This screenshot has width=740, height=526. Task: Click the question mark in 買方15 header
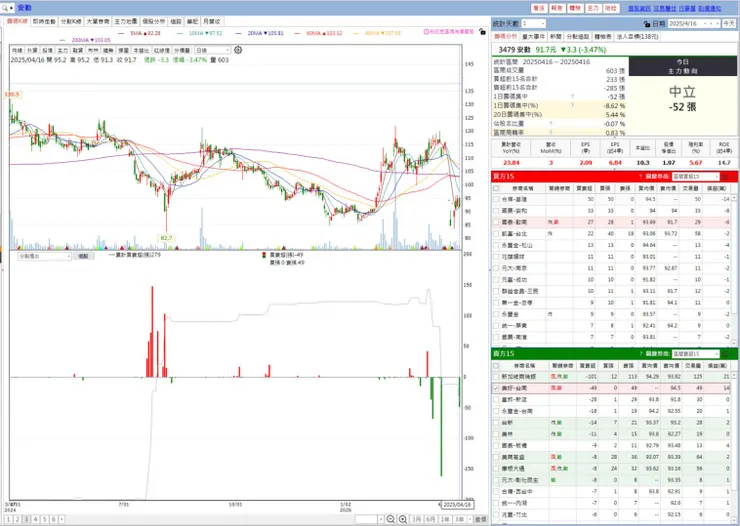pos(640,176)
